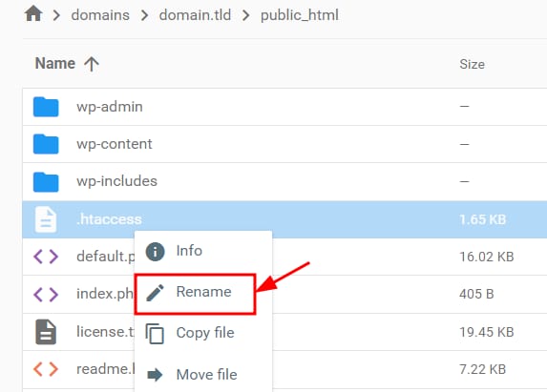547x392 pixels.
Task: Click the Copy file duplicate icon
Action: pos(155,334)
